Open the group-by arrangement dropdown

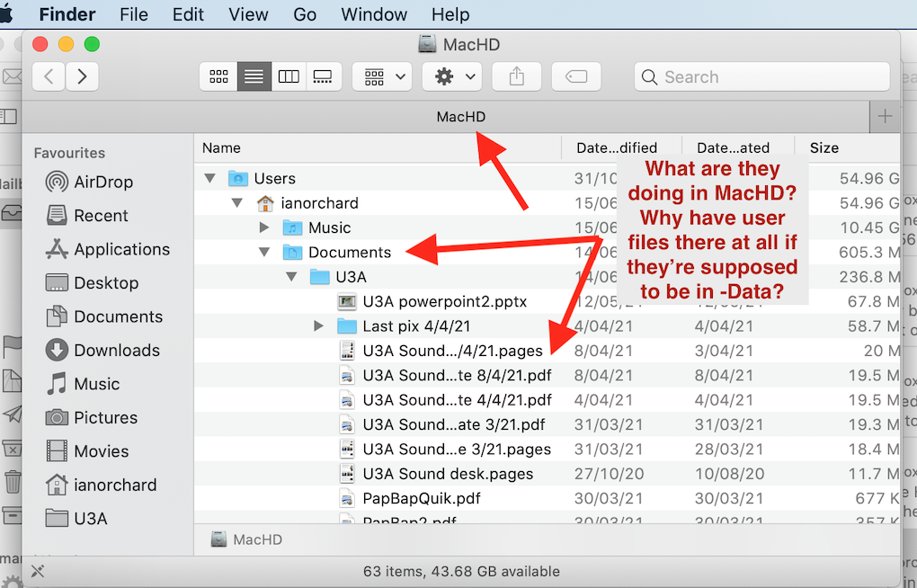click(382, 76)
